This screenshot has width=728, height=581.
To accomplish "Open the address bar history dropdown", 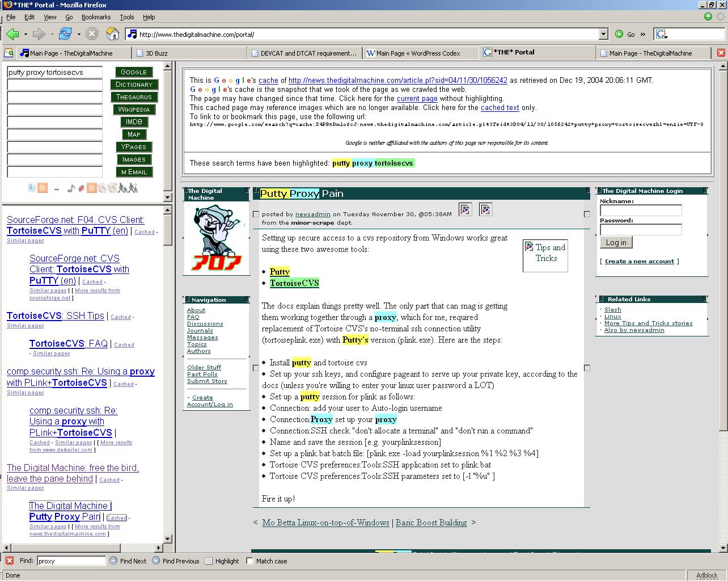I will coord(603,34).
